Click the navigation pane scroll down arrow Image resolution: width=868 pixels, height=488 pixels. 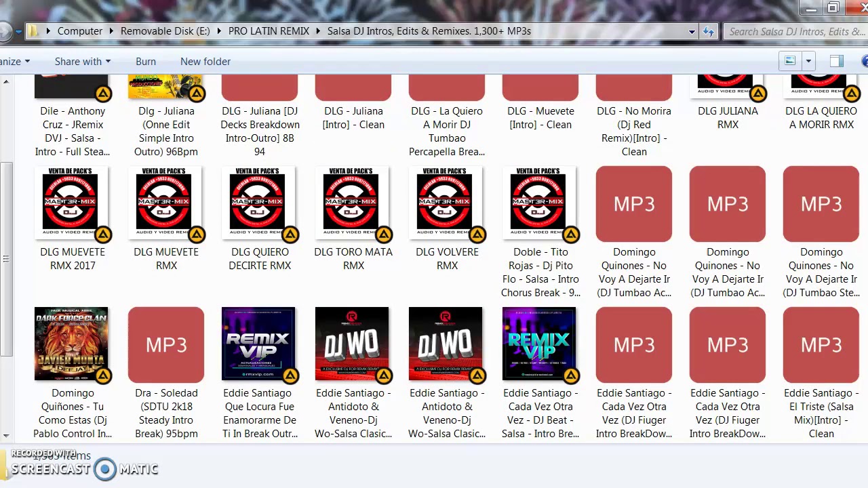pyautogui.click(x=6, y=436)
